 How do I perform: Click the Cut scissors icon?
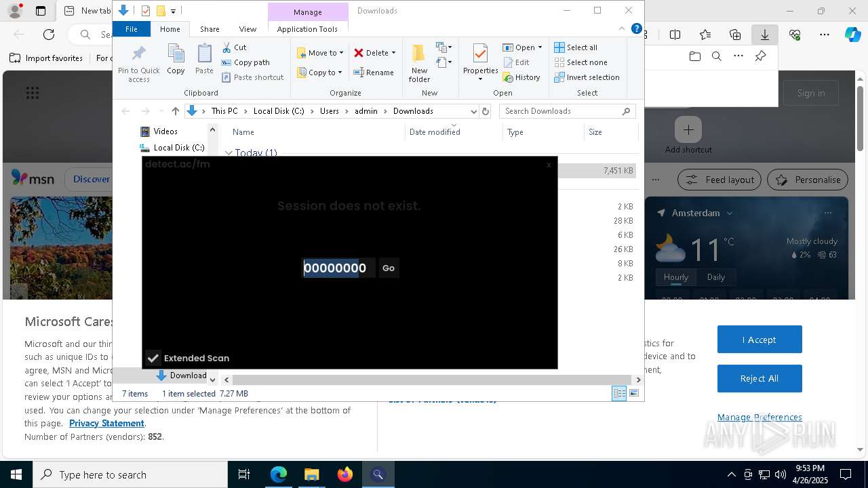coord(226,47)
